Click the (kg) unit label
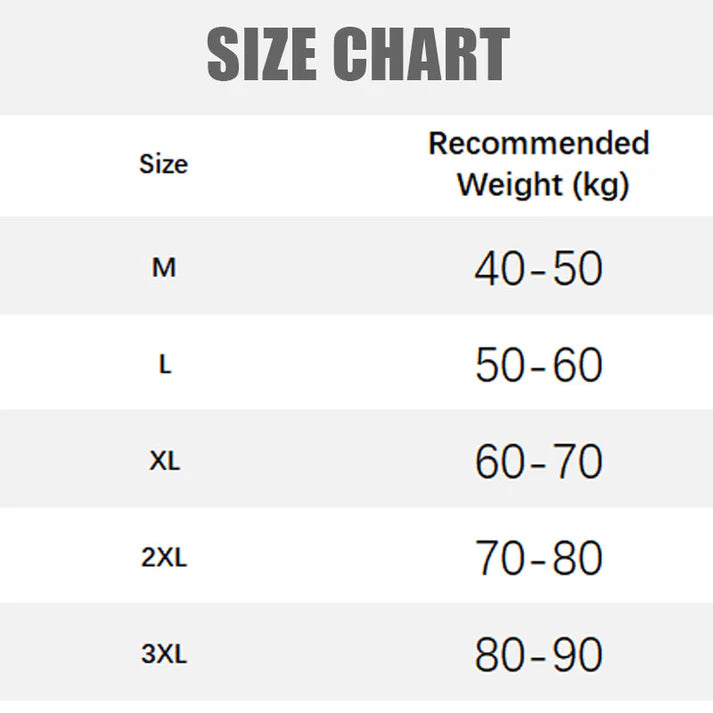The width and height of the screenshot is (713, 713). [x=601, y=186]
